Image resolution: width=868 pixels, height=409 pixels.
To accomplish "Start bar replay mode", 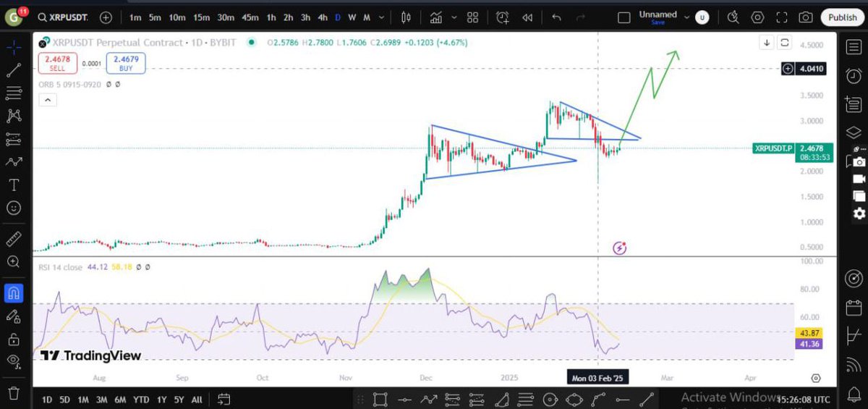I will point(528,17).
